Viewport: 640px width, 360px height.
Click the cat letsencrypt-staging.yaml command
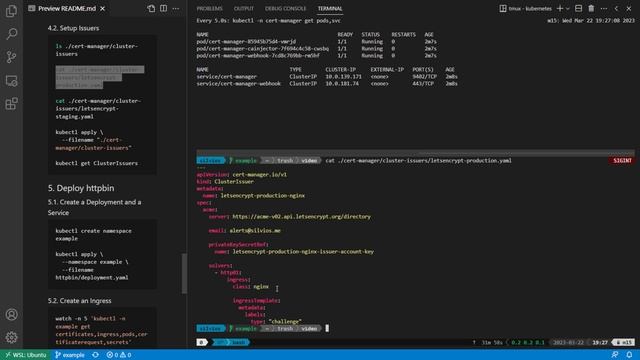(x=98, y=109)
